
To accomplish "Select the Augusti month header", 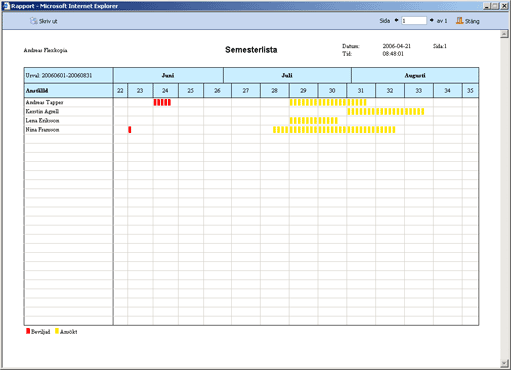I will click(415, 75).
